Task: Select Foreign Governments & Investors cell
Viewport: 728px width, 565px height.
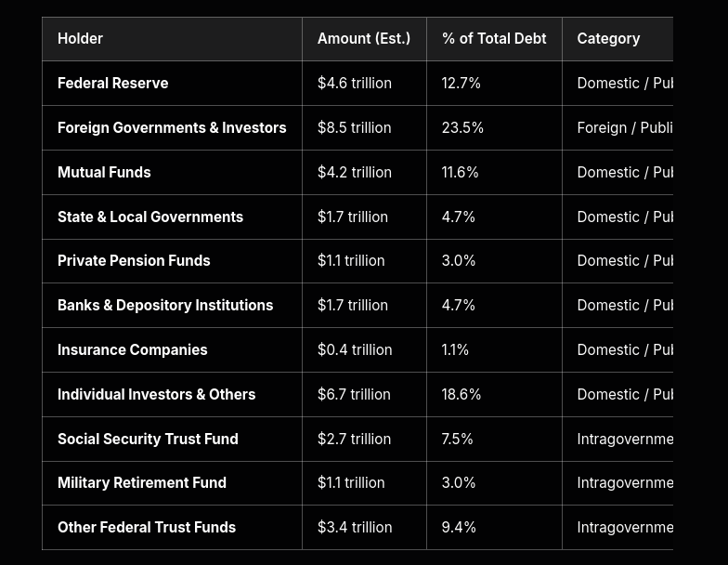Action: [x=172, y=128]
